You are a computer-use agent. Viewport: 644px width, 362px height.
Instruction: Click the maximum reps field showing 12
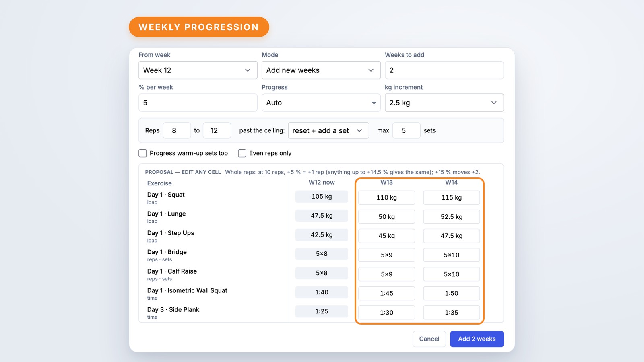tap(217, 130)
